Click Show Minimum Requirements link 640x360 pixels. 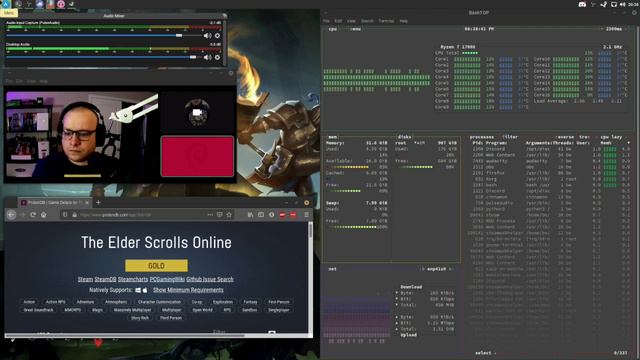(188, 290)
